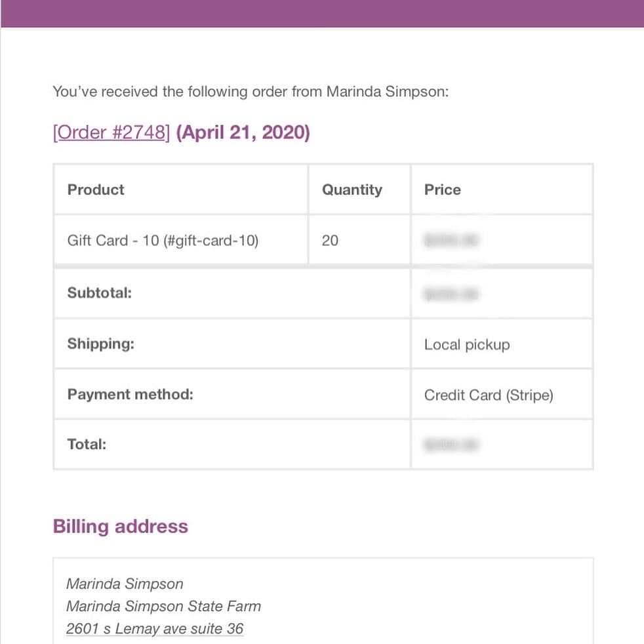Open the 2601 s Lemay ave address link
The image size is (644, 644).
click(x=155, y=628)
